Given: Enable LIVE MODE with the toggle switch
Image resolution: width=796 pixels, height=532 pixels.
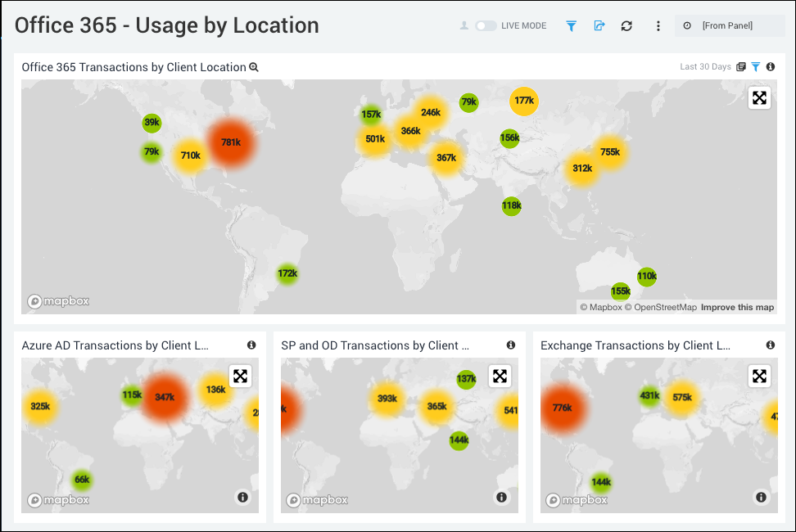Looking at the screenshot, I should click(x=484, y=25).
